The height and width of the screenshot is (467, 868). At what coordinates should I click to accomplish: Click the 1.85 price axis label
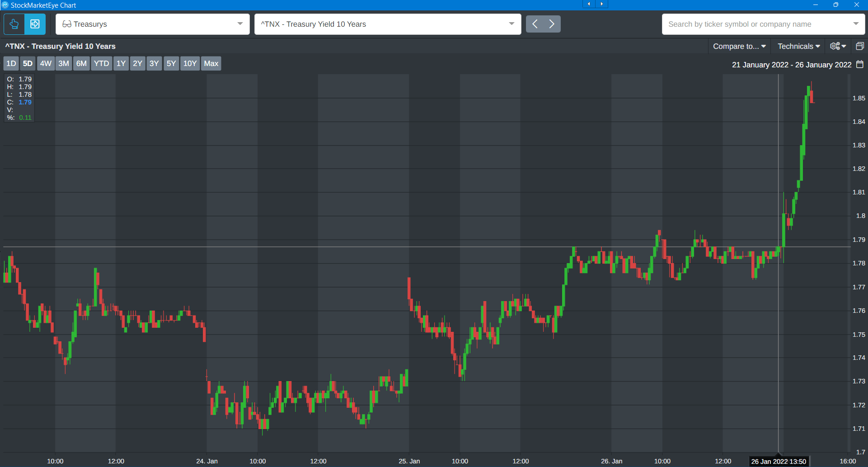[859, 98]
